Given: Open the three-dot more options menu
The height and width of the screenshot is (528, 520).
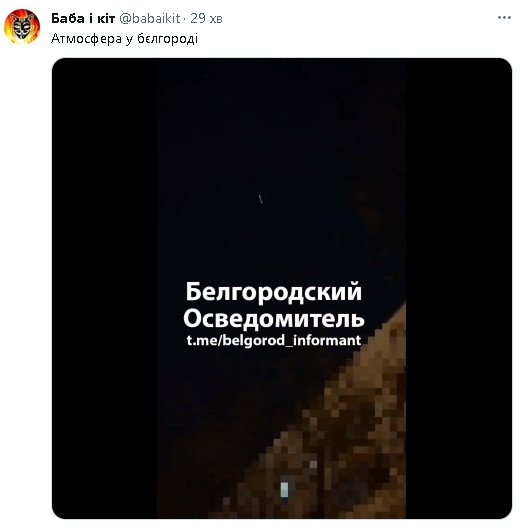Looking at the screenshot, I should (504, 18).
